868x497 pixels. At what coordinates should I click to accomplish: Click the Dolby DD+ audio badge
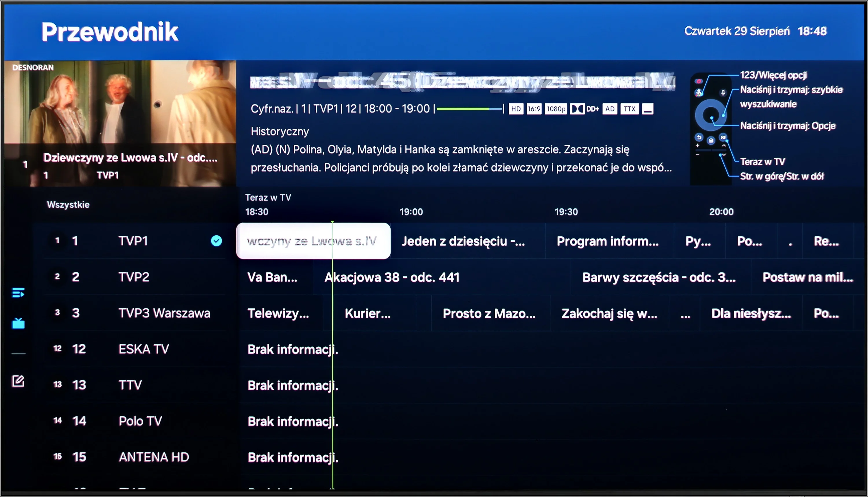tap(584, 109)
